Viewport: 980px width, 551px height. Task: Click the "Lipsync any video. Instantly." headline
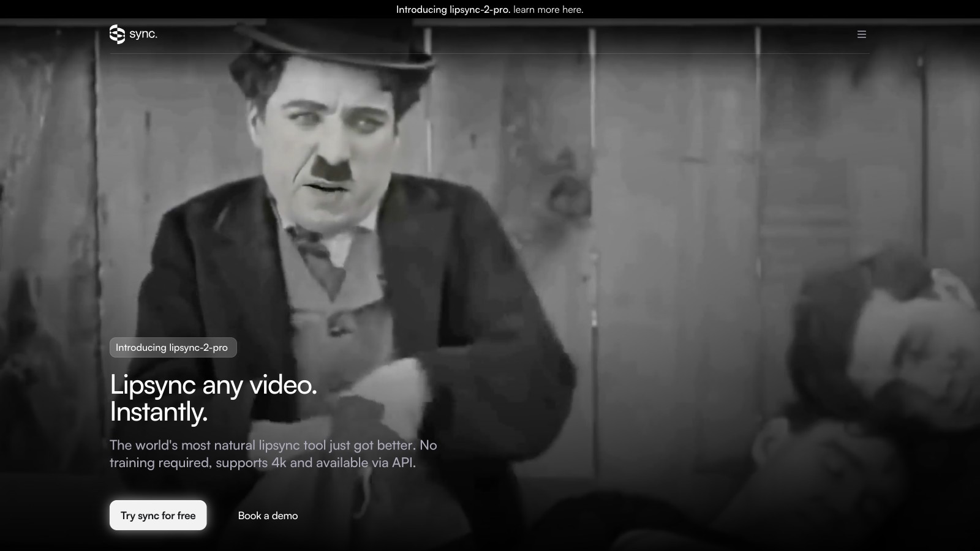tap(214, 398)
